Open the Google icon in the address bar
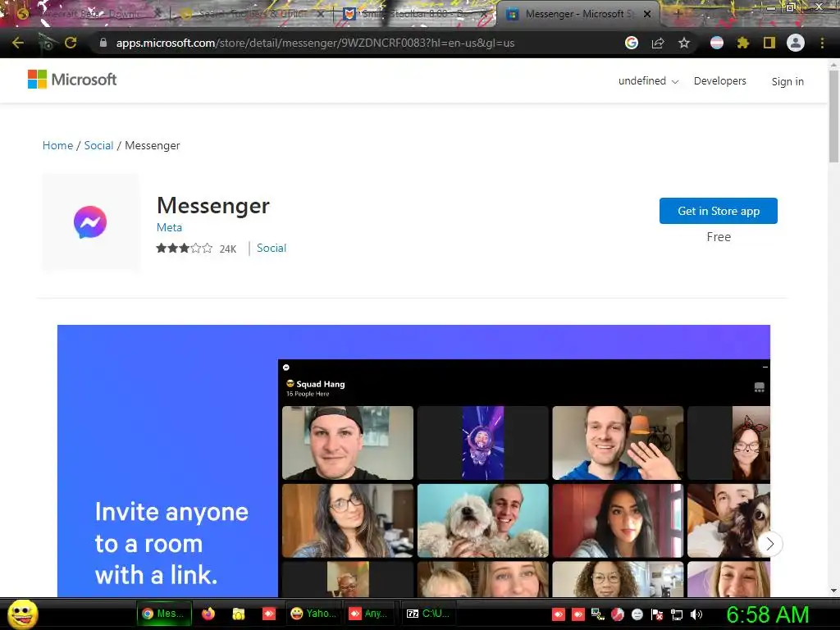840x630 pixels. tap(632, 43)
